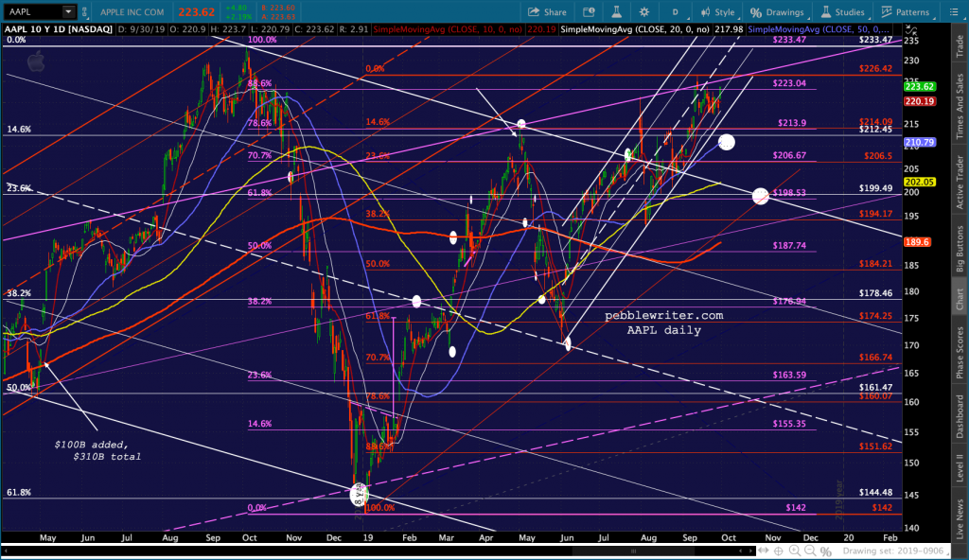Click the Patterns button
The image size is (969, 560).
click(906, 11)
